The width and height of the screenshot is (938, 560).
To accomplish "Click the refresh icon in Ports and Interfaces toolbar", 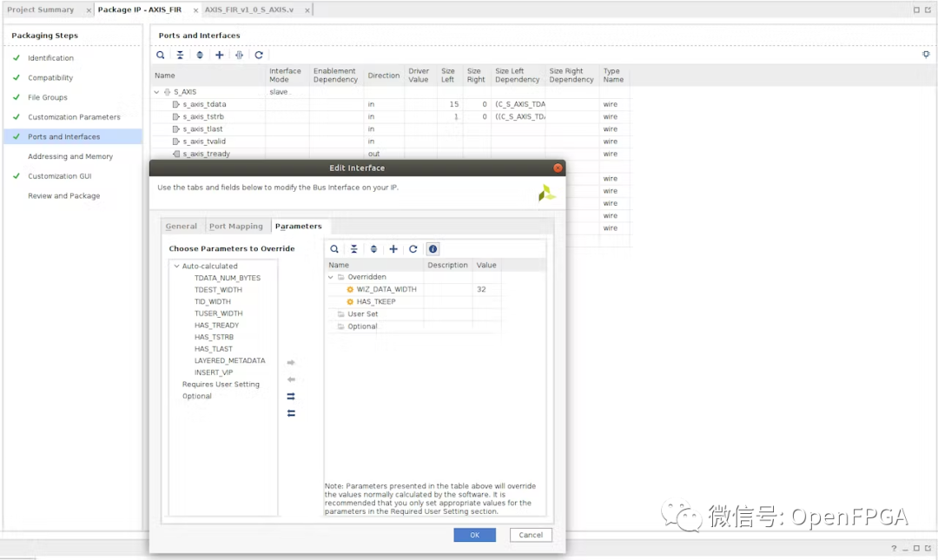I will 259,55.
